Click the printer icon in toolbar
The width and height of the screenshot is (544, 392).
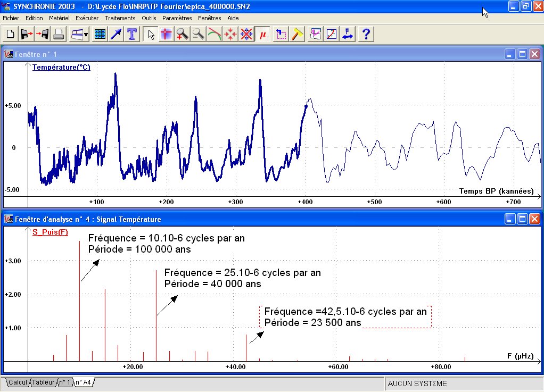point(59,35)
